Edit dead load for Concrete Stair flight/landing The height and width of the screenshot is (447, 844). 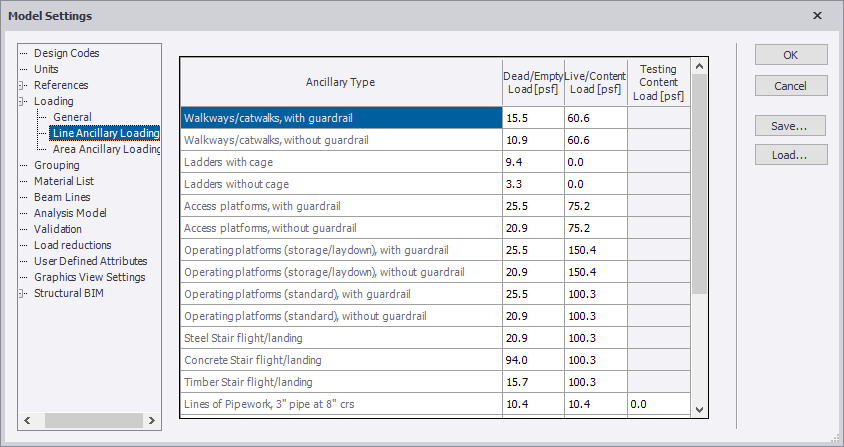(x=532, y=359)
